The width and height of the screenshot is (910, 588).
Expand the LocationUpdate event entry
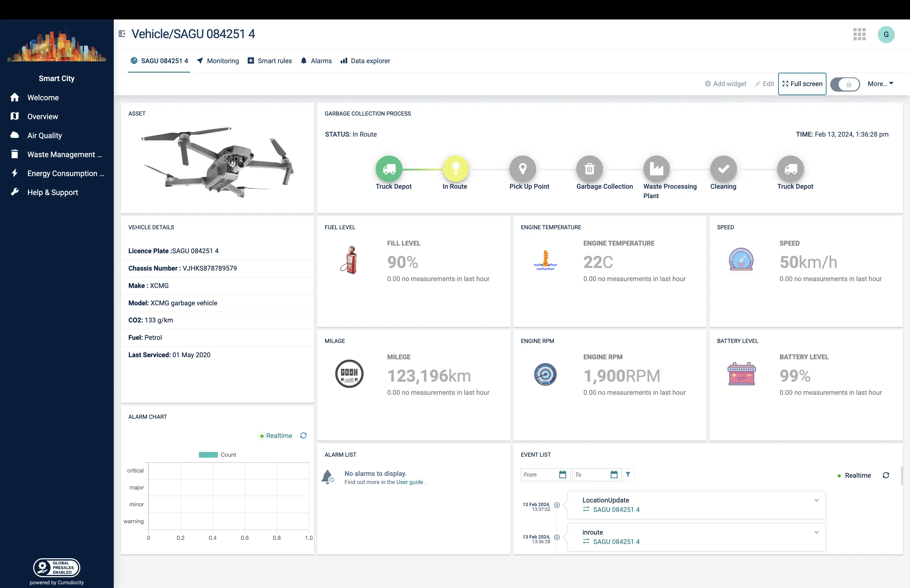point(817,500)
